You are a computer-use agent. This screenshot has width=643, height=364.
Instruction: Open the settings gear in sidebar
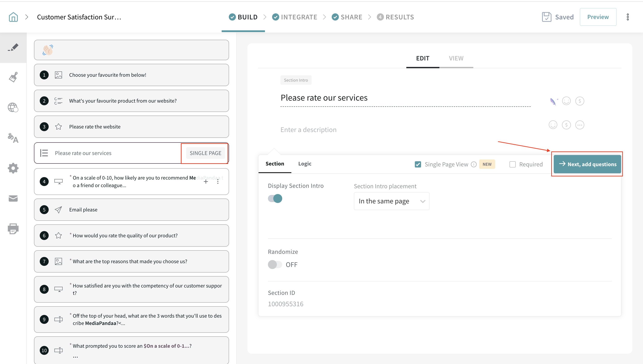pyautogui.click(x=13, y=168)
